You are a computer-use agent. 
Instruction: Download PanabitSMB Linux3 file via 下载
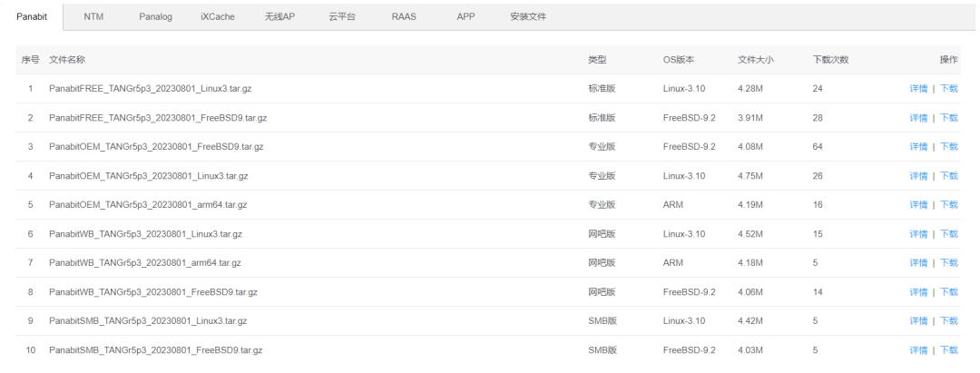point(949,321)
